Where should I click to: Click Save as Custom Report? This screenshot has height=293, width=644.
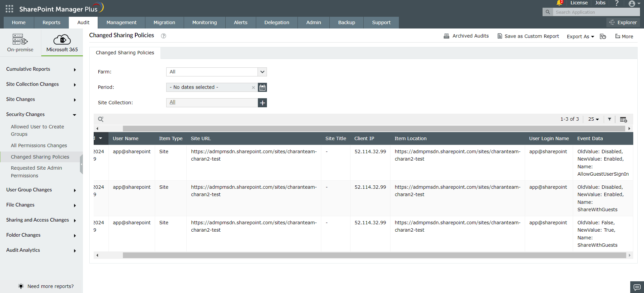[x=528, y=36]
